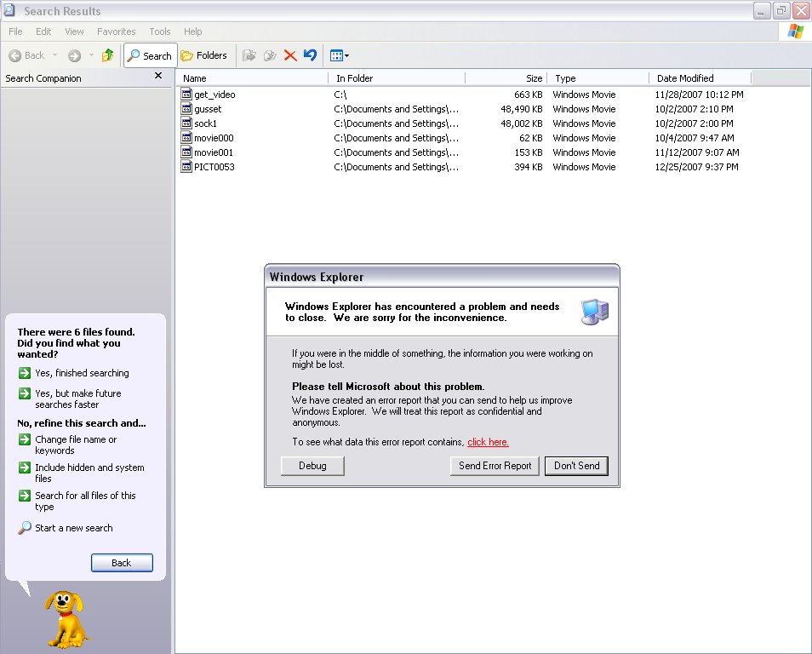
Task: Click the PICT0053 file icon
Action: coord(186,166)
